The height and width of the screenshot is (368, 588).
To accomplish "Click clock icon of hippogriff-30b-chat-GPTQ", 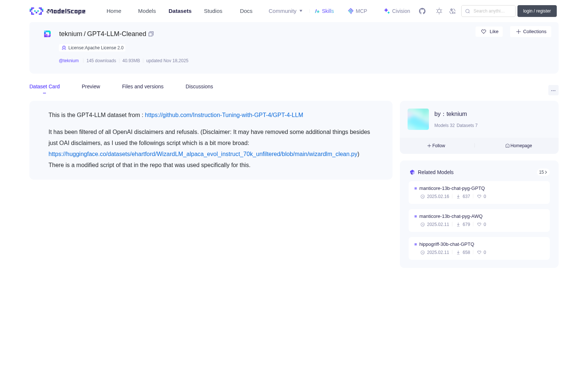I will (423, 252).
